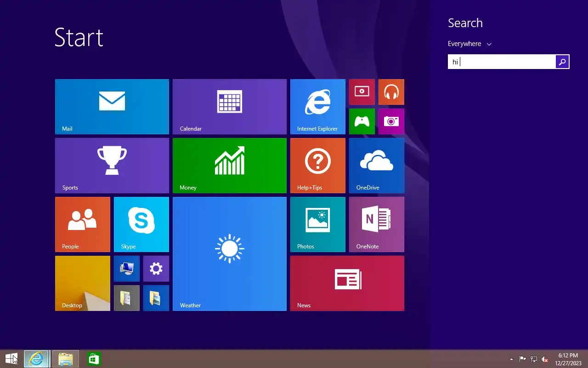The width and height of the screenshot is (588, 368).
Task: Launch the Internet Explorer tile
Action: click(318, 107)
